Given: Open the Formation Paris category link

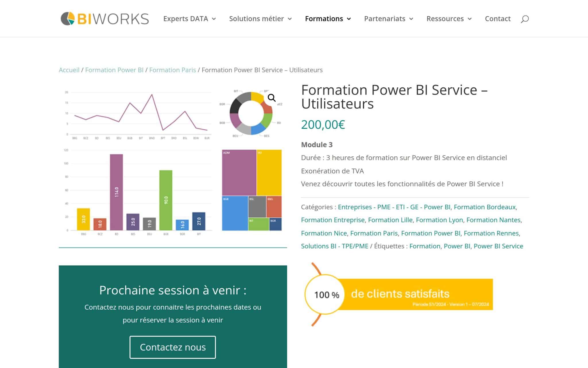Looking at the screenshot, I should (374, 233).
